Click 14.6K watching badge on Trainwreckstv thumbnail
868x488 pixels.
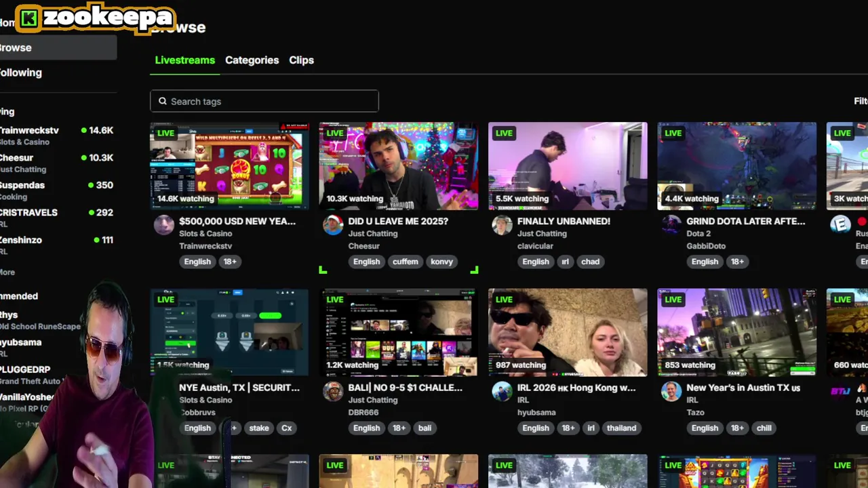click(185, 199)
